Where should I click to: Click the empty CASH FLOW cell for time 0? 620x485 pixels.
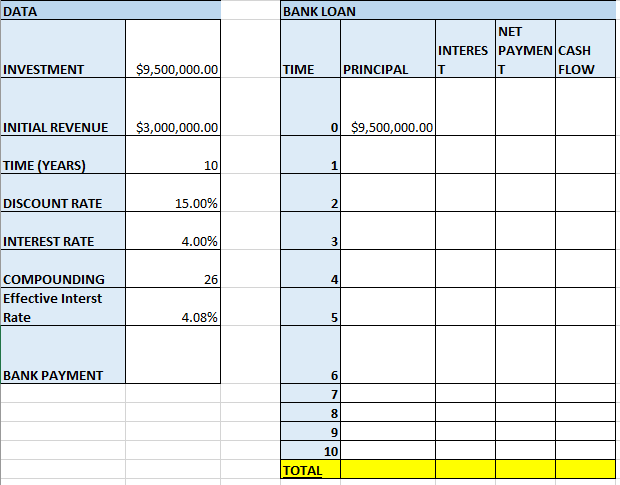point(586,107)
